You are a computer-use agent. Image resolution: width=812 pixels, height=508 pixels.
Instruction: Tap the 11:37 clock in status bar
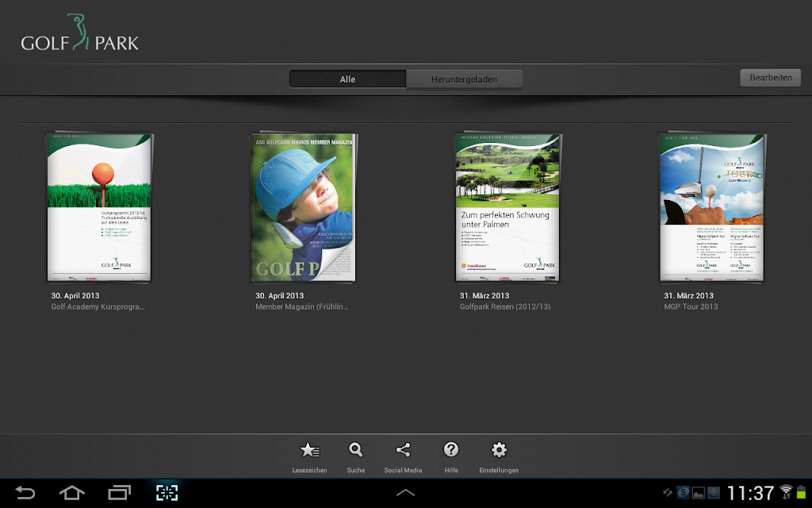click(750, 493)
